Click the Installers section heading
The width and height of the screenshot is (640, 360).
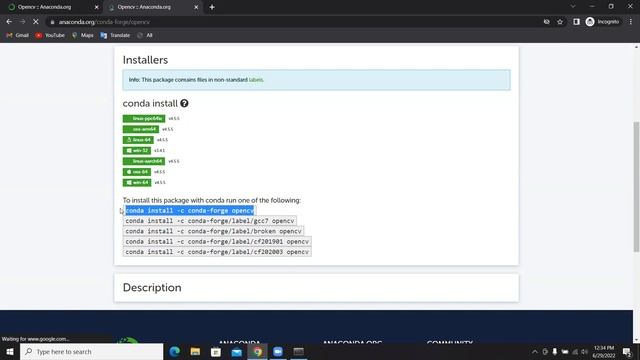[145, 60]
